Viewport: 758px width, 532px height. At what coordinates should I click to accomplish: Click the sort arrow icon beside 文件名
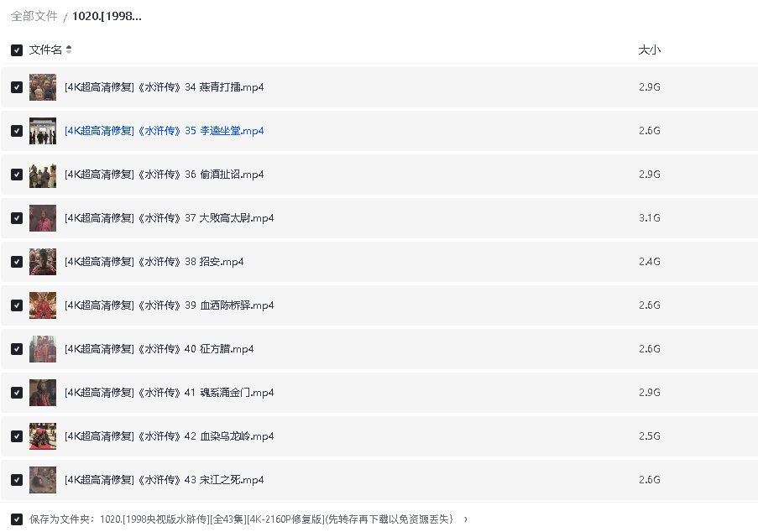pyautogui.click(x=69, y=50)
